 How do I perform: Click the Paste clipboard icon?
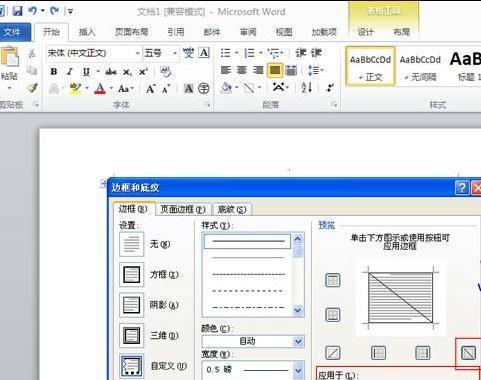10,57
